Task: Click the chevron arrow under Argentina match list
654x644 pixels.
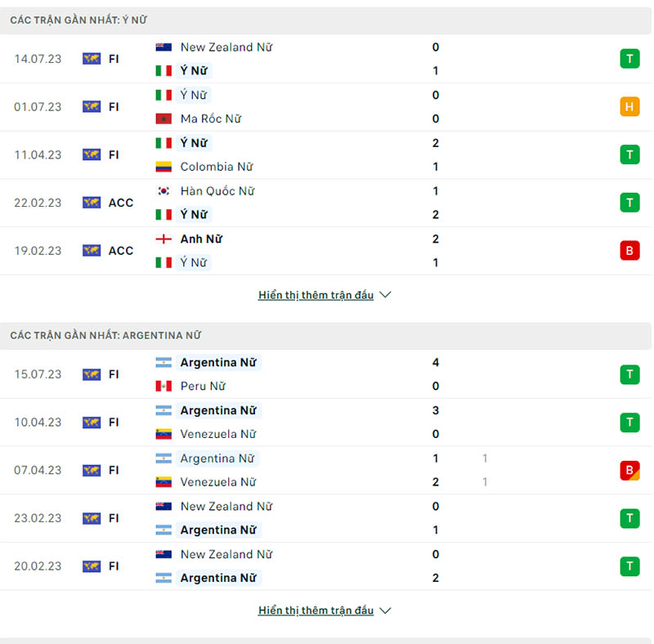Action: (384, 610)
